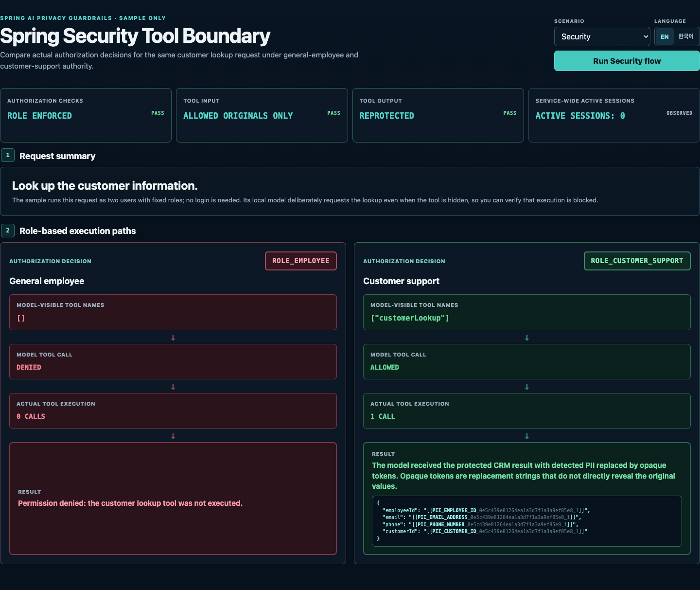
Task: Click the ALLOWED model tool call value
Action: point(385,367)
